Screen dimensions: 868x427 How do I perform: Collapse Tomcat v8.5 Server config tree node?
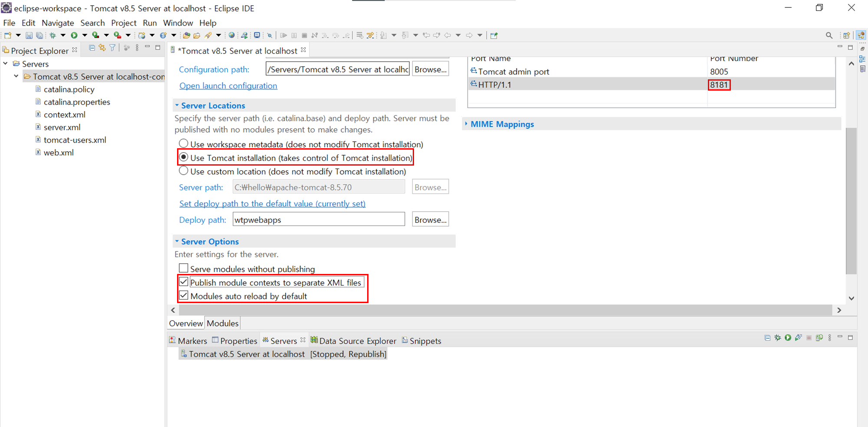[16, 76]
